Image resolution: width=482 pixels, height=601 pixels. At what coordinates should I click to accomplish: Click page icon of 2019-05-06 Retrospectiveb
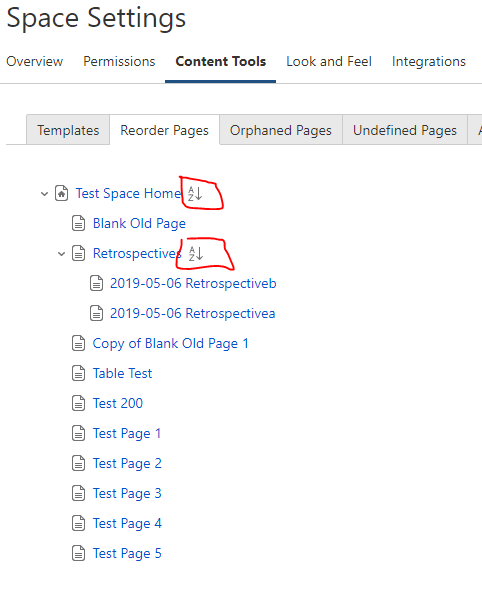coord(96,283)
